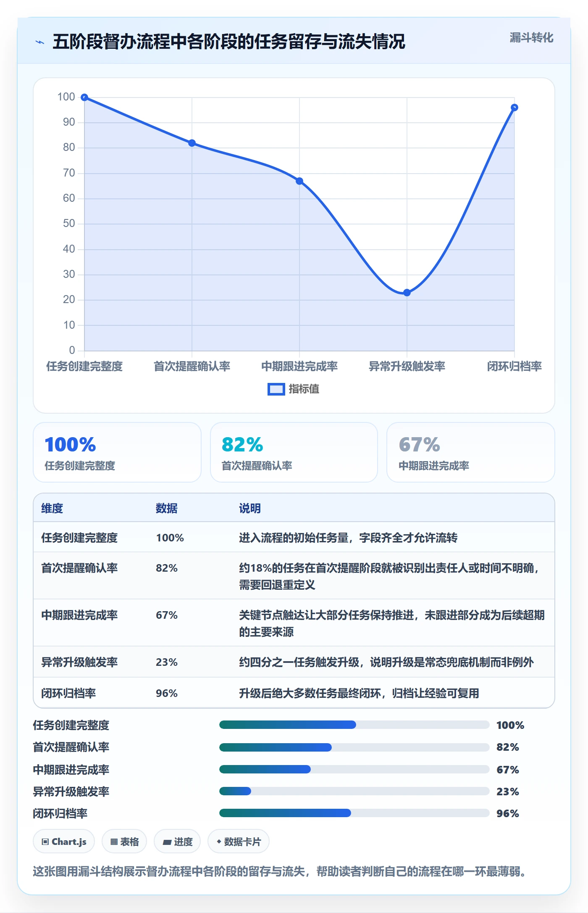The height and width of the screenshot is (913, 588).
Task: Select the 表格 tag
Action: tap(124, 842)
